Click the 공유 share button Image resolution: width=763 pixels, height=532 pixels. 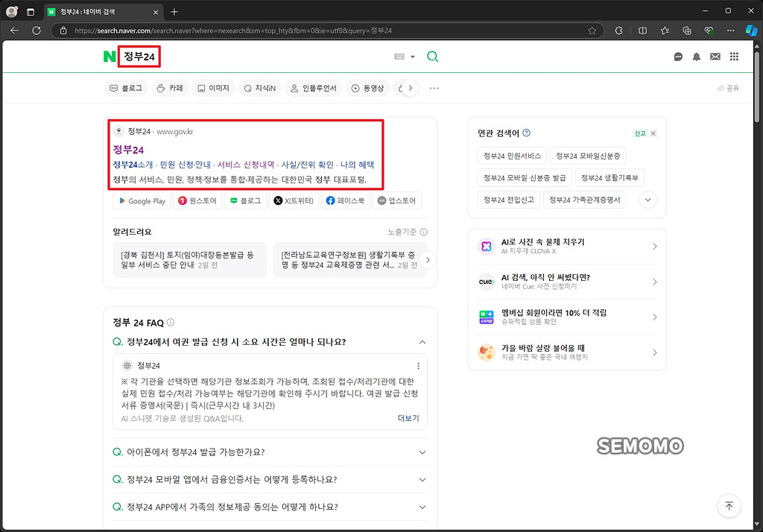pyautogui.click(x=728, y=88)
